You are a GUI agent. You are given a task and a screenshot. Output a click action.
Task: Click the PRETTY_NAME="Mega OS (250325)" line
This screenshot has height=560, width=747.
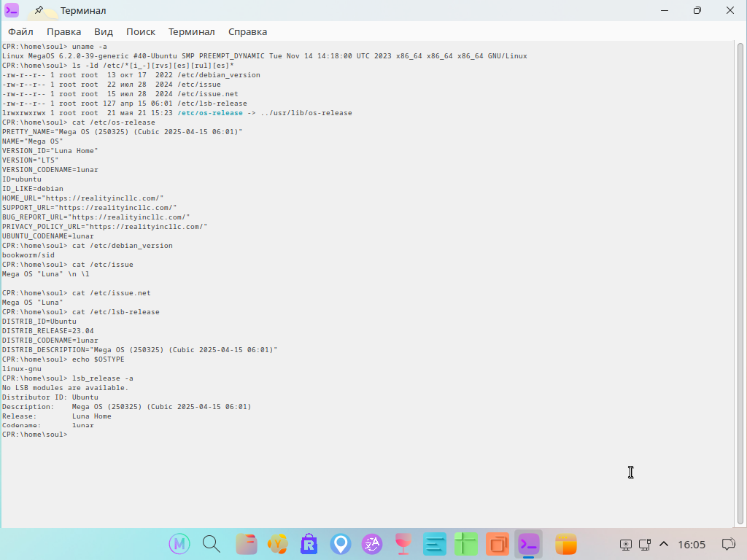(122, 132)
